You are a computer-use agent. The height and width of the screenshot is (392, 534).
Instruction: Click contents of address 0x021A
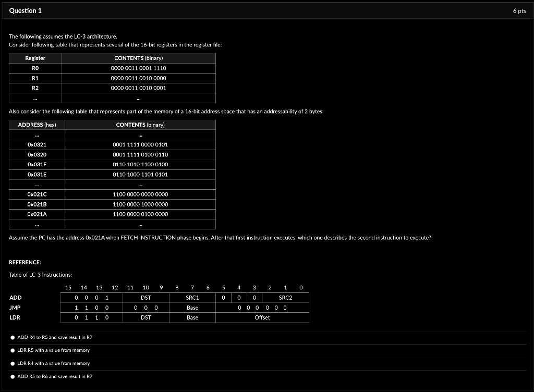[x=140, y=214]
